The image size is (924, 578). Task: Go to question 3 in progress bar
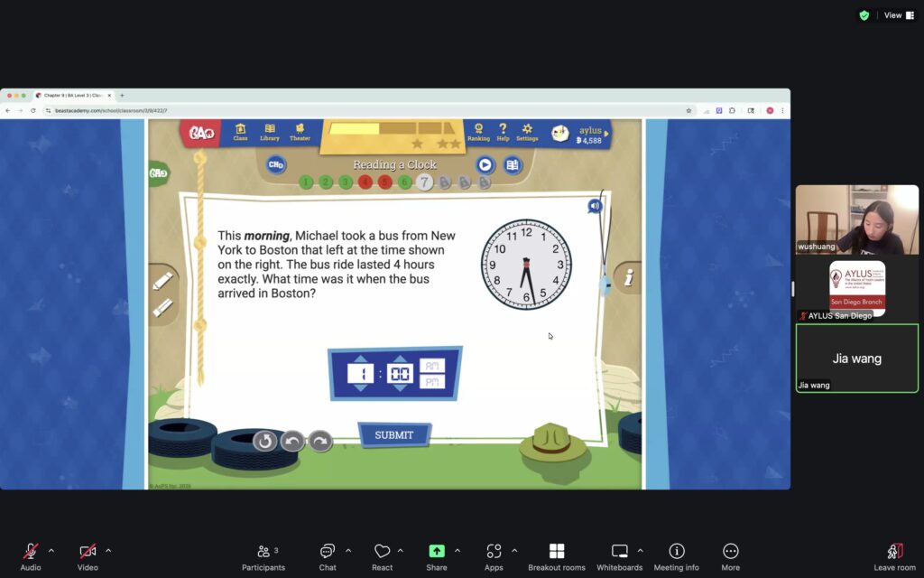pos(346,182)
